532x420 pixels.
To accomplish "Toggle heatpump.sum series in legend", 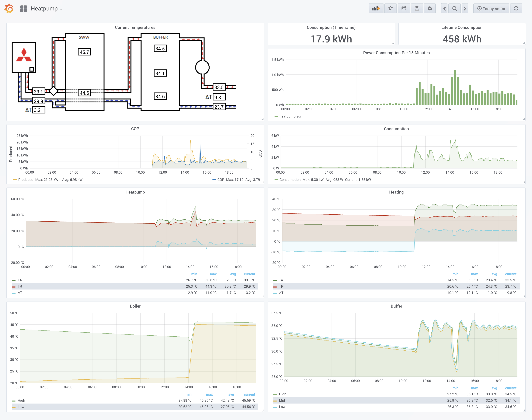I will pos(291,116).
